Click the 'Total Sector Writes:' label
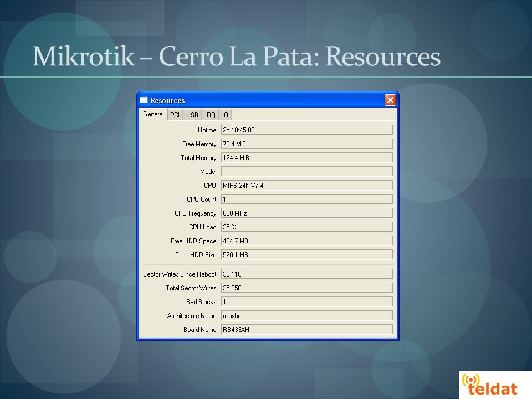Viewport: 532px width, 399px height. pos(192,288)
